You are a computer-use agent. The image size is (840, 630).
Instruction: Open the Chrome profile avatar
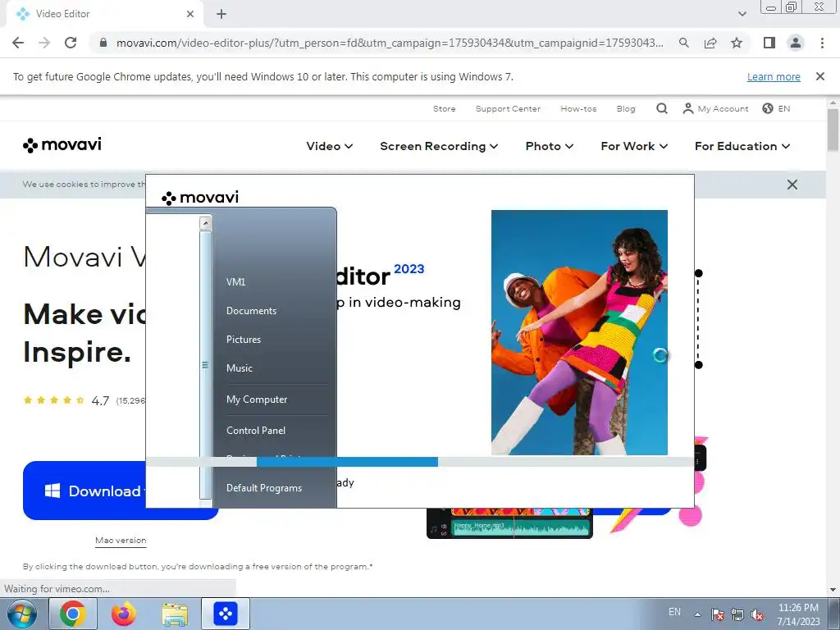pos(796,43)
